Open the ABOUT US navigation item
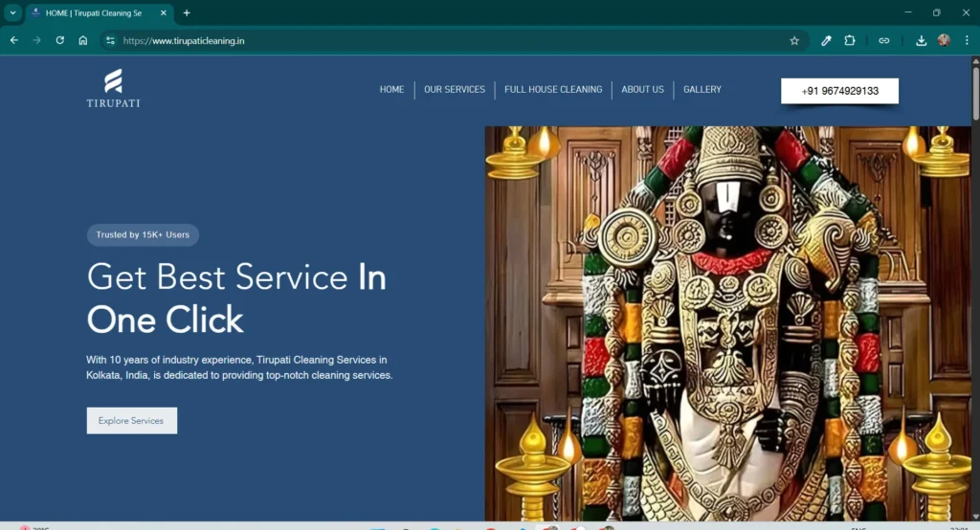This screenshot has width=980, height=530. 642,89
